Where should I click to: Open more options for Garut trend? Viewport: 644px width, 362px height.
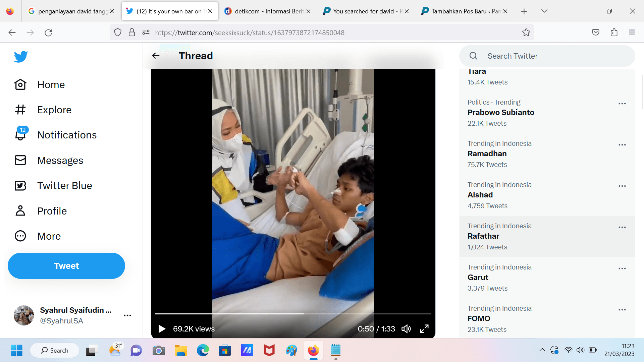coord(622,268)
